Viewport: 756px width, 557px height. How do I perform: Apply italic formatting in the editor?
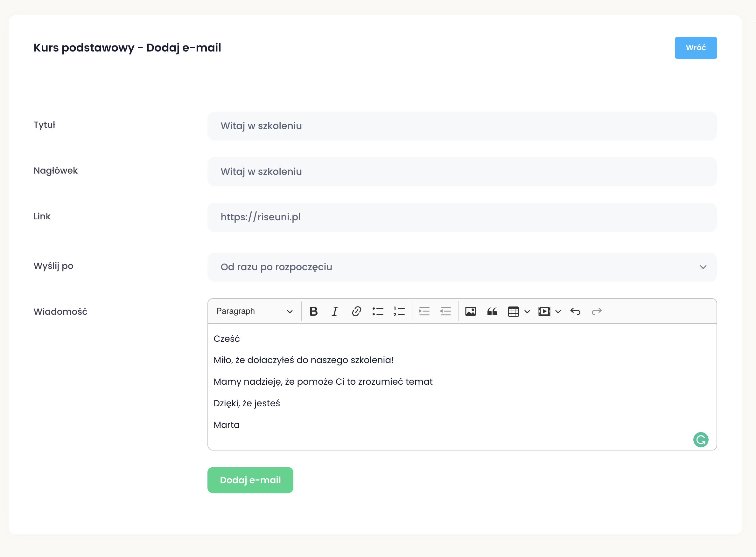(x=335, y=311)
